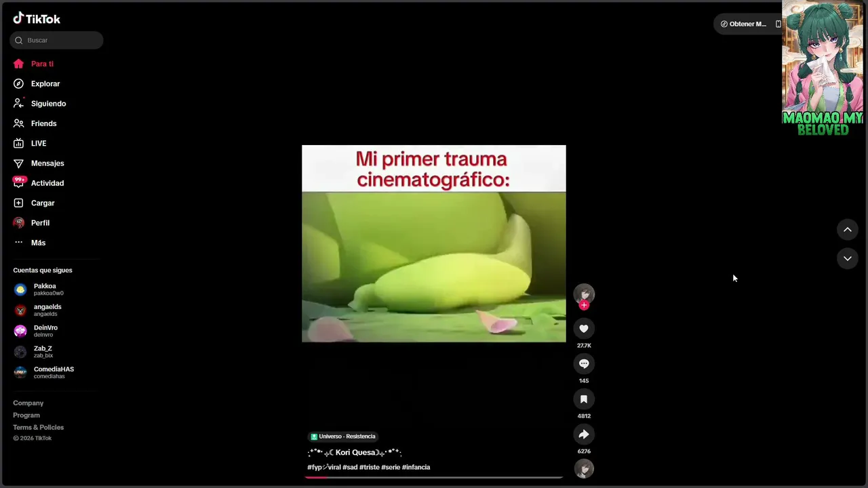Click the two-people icon beside Friends

pos(18,123)
